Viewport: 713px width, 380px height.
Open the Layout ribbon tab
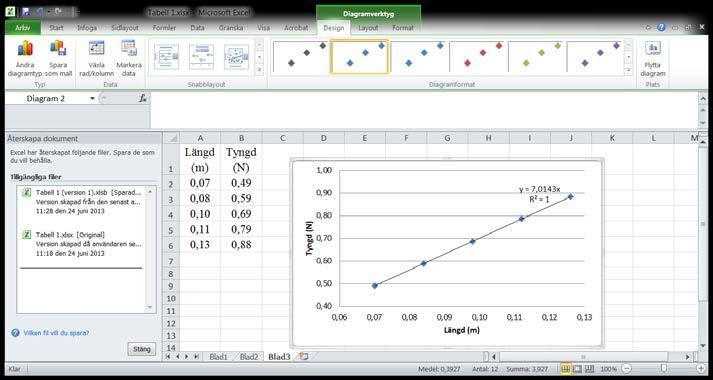[x=368, y=28]
